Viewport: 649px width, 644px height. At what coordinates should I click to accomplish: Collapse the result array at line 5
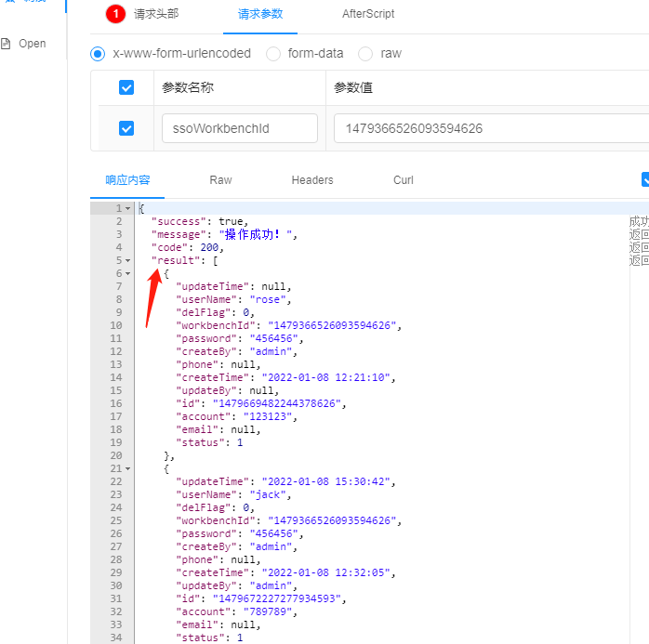pyautogui.click(x=128, y=260)
